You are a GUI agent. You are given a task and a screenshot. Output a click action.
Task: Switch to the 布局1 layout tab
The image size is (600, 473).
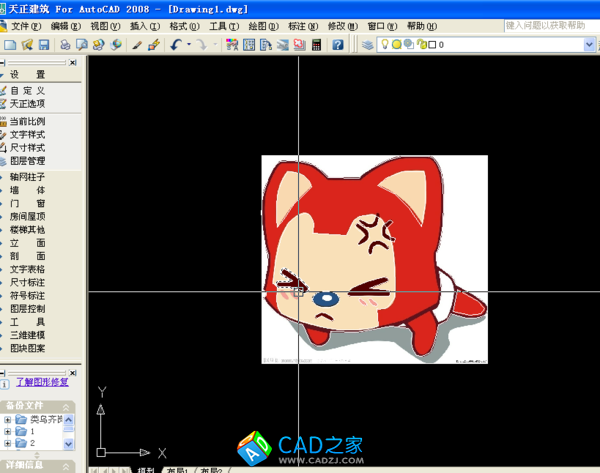point(177,470)
